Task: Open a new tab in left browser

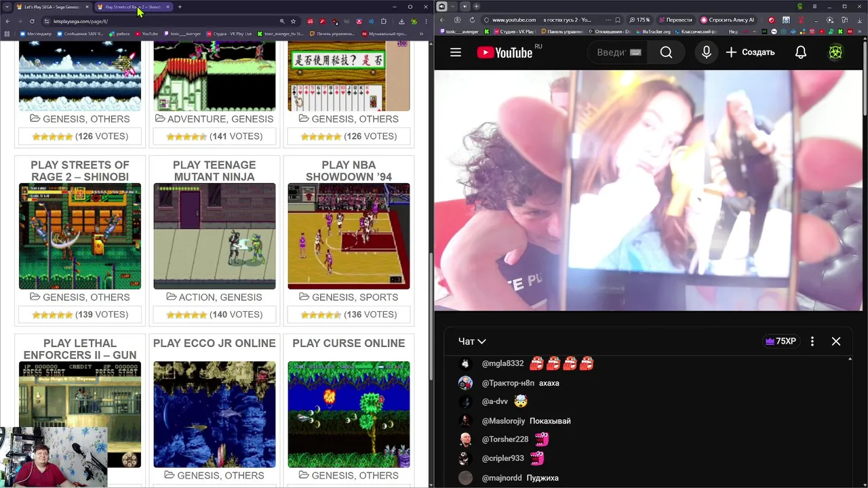Action: pyautogui.click(x=180, y=7)
